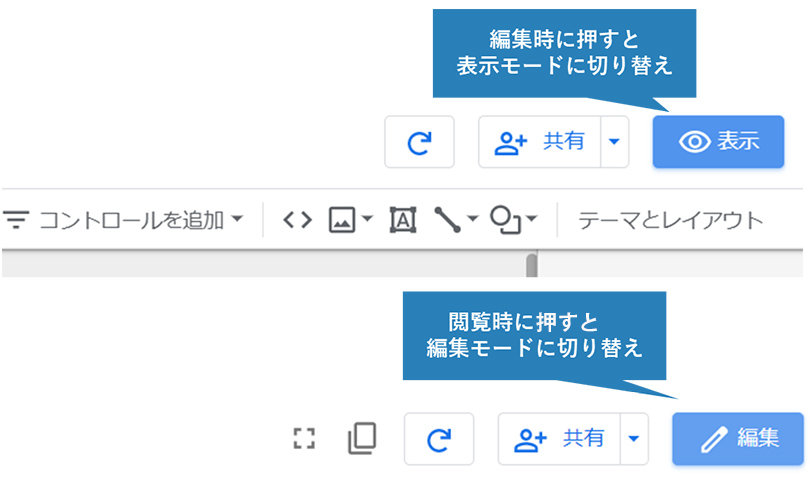Expand the shape type dropdown arrow
This screenshot has height=480, width=810.
tap(532, 219)
